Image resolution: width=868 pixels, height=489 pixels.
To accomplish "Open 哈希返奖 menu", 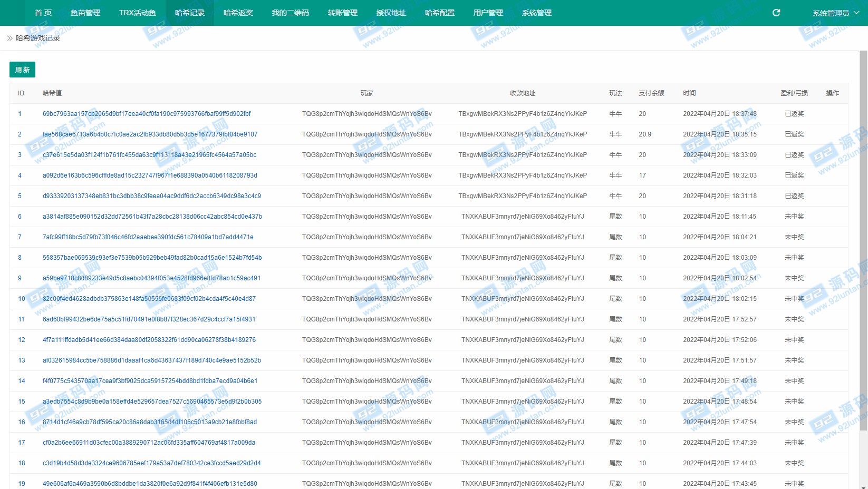I will [238, 13].
